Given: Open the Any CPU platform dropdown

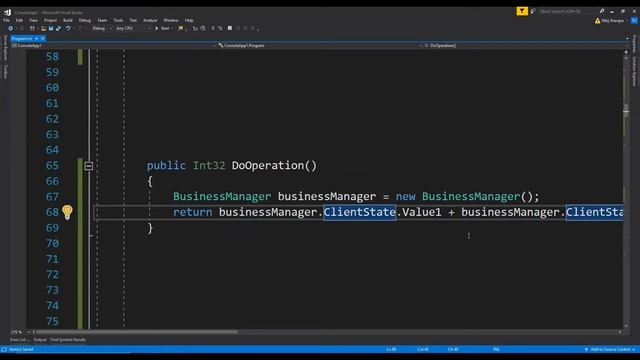Looking at the screenshot, I should 133,28.
